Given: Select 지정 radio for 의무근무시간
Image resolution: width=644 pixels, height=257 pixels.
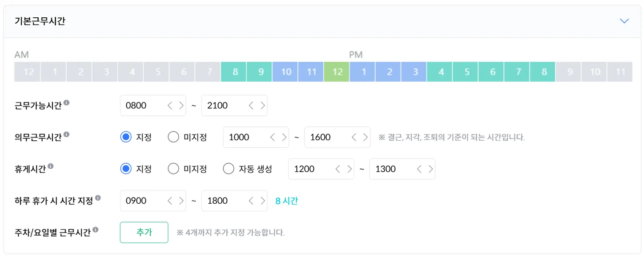Looking at the screenshot, I should click(x=126, y=137).
